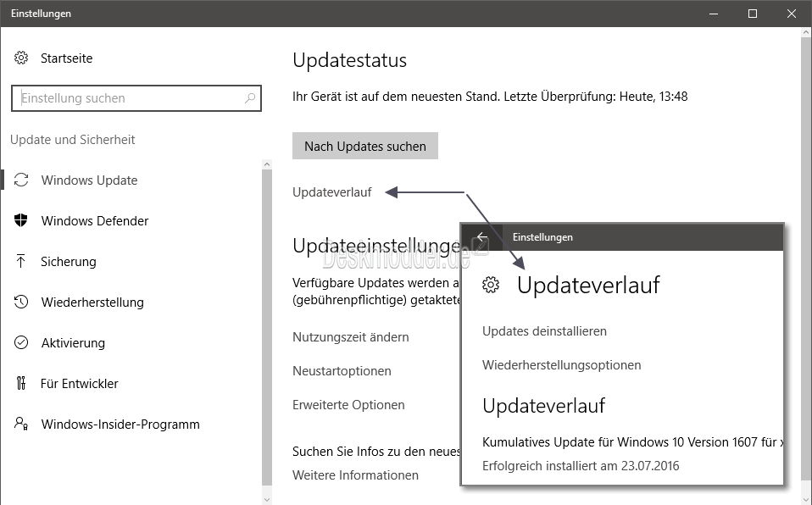Close the Einstellungen window
The height and width of the screenshot is (505, 812).
coord(792,14)
